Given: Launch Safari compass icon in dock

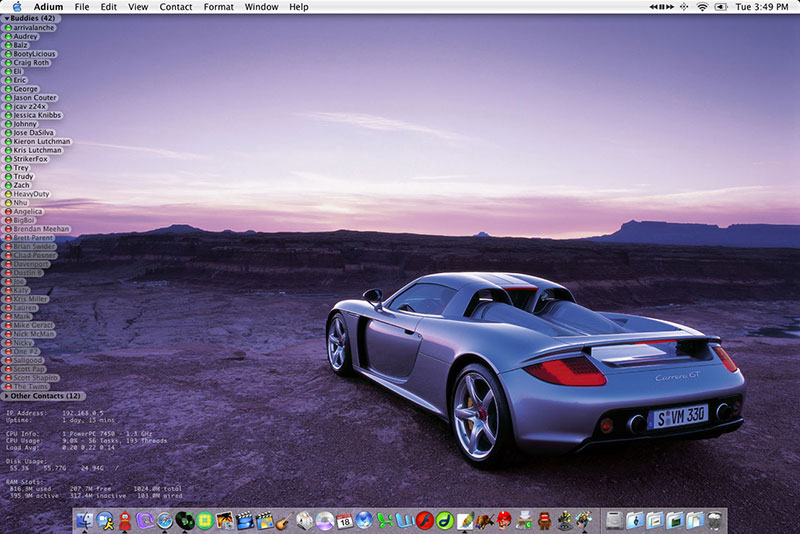Looking at the screenshot, I should [x=165, y=521].
